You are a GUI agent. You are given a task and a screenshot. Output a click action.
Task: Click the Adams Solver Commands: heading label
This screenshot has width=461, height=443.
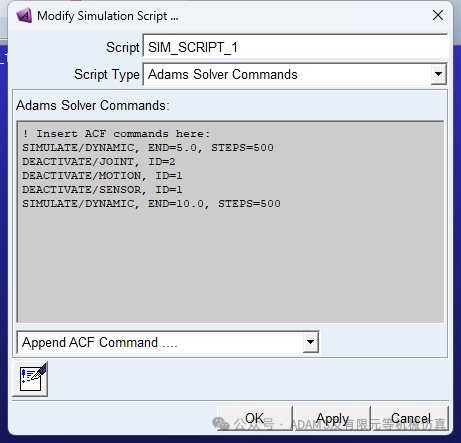point(93,105)
